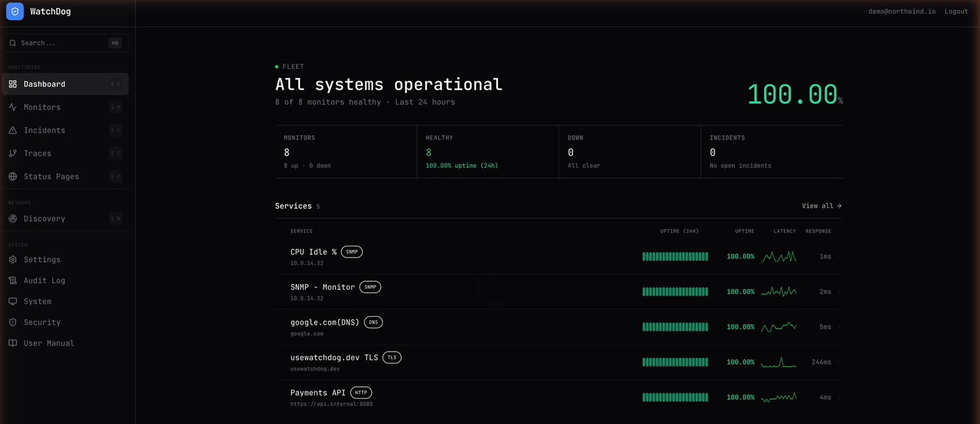Open the CPU Idle % service
Screen dimensions: 980x424
(x=559, y=257)
